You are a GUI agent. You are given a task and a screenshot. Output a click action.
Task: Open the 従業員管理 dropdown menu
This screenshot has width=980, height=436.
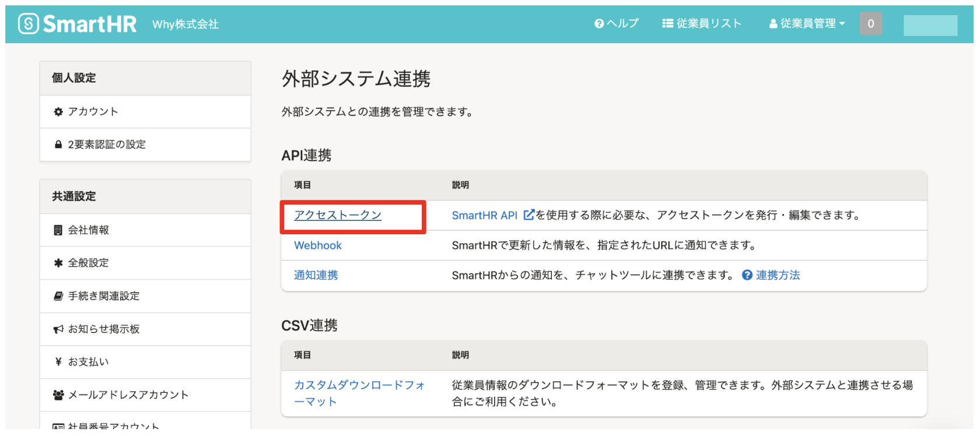(807, 24)
